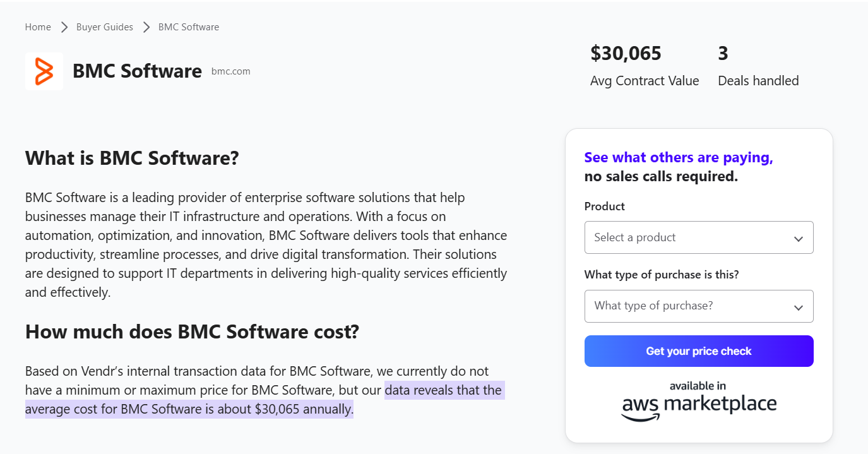
Task: Click the "See what others are paying" headline
Action: tap(679, 158)
